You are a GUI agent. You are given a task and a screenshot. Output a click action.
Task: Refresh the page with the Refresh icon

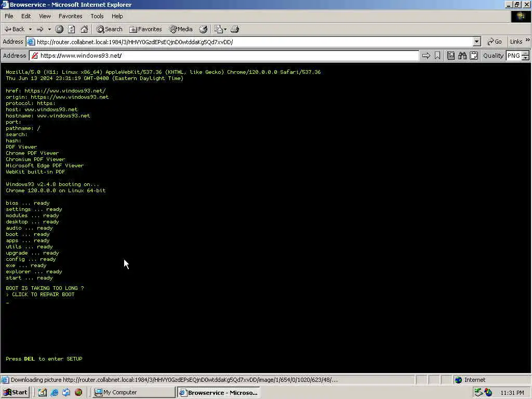(x=71, y=29)
